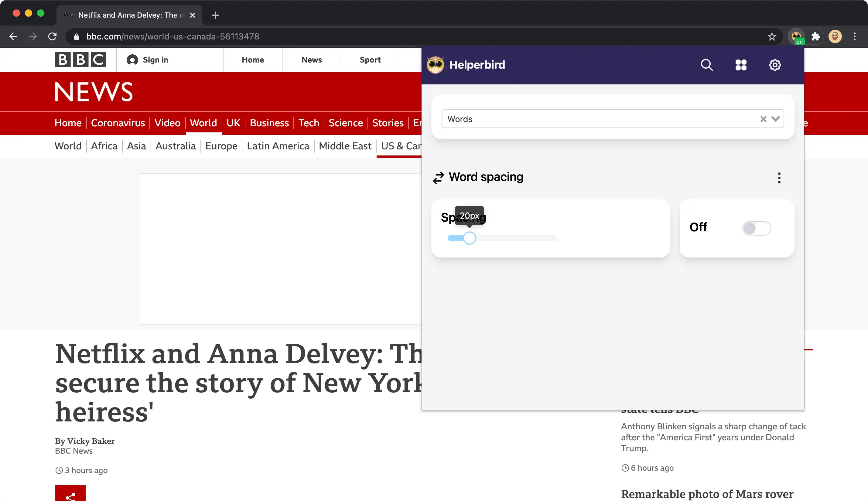Open Europe sub-section
The image size is (868, 501).
tap(221, 146)
